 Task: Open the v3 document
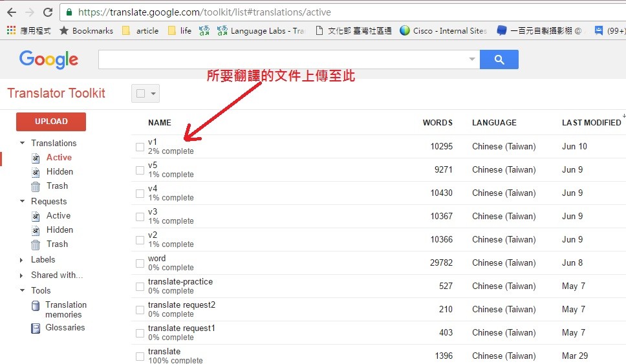tap(153, 212)
